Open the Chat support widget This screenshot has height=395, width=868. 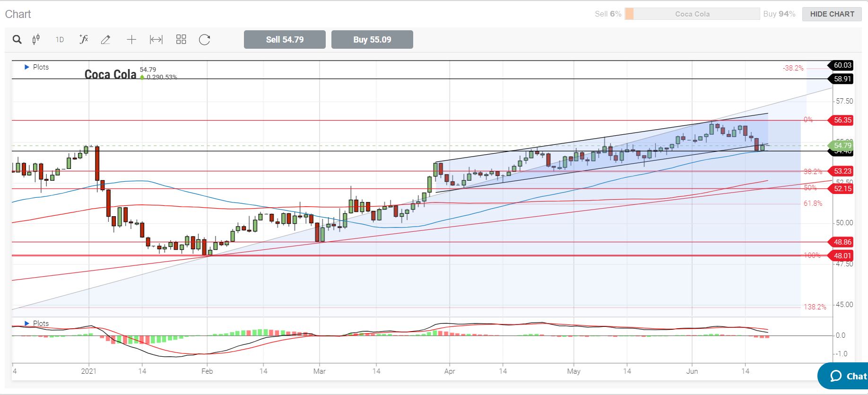pyautogui.click(x=844, y=376)
